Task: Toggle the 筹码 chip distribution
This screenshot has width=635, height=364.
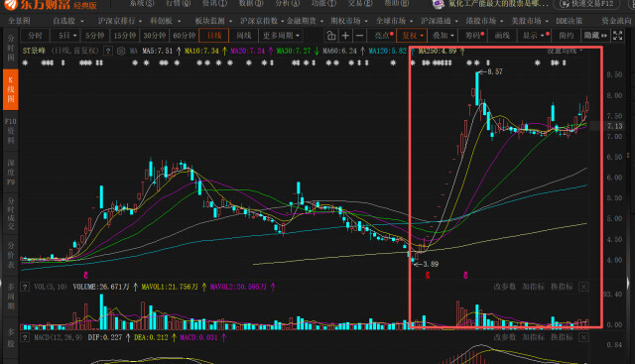Action: point(474,36)
